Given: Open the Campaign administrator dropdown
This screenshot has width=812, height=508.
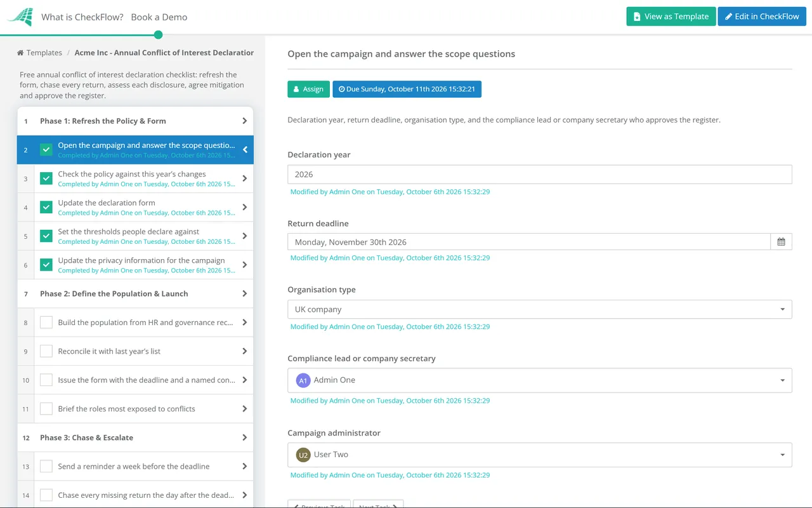Looking at the screenshot, I should point(539,455).
